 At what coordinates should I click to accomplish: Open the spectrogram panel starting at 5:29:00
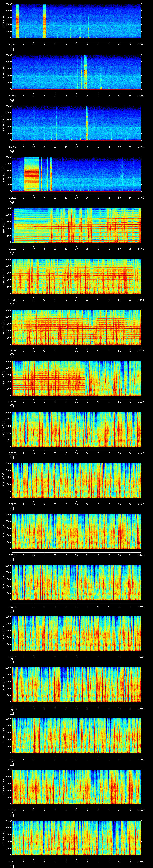(x=77, y=378)
